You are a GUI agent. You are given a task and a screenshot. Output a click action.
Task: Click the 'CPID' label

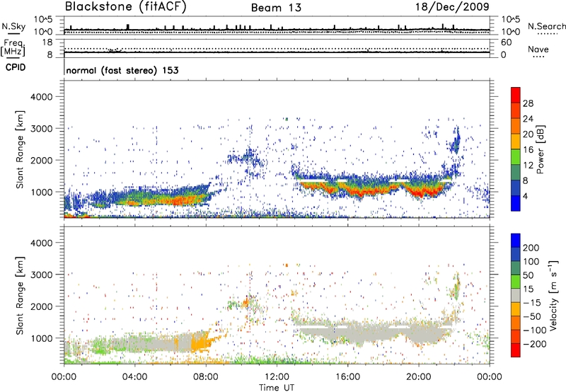point(16,67)
